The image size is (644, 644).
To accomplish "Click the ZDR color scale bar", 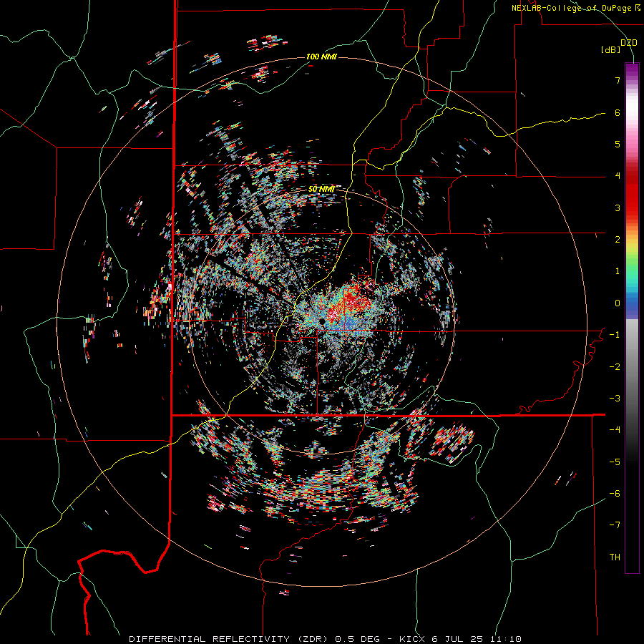I will pos(632,318).
